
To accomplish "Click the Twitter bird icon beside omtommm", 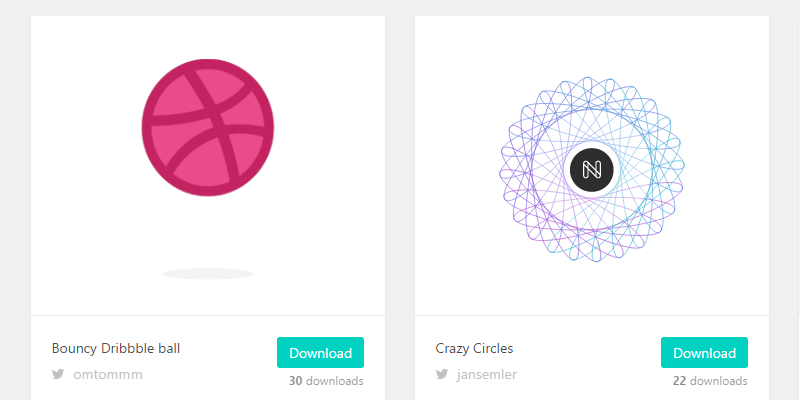I will (58, 374).
